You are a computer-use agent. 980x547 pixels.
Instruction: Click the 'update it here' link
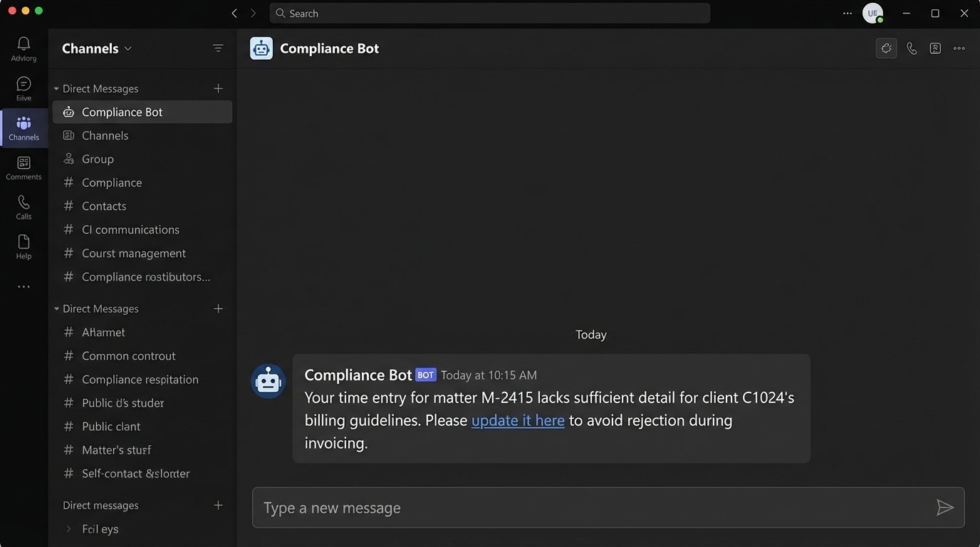[518, 420]
